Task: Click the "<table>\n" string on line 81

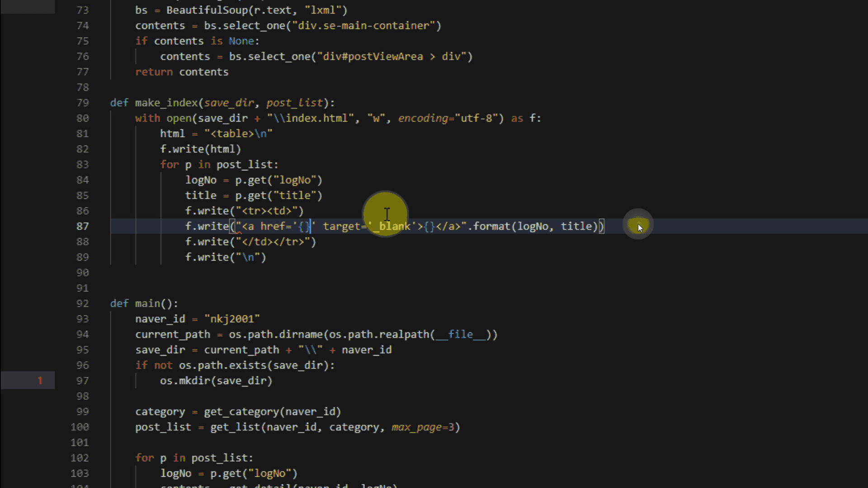Action: pyautogui.click(x=238, y=134)
